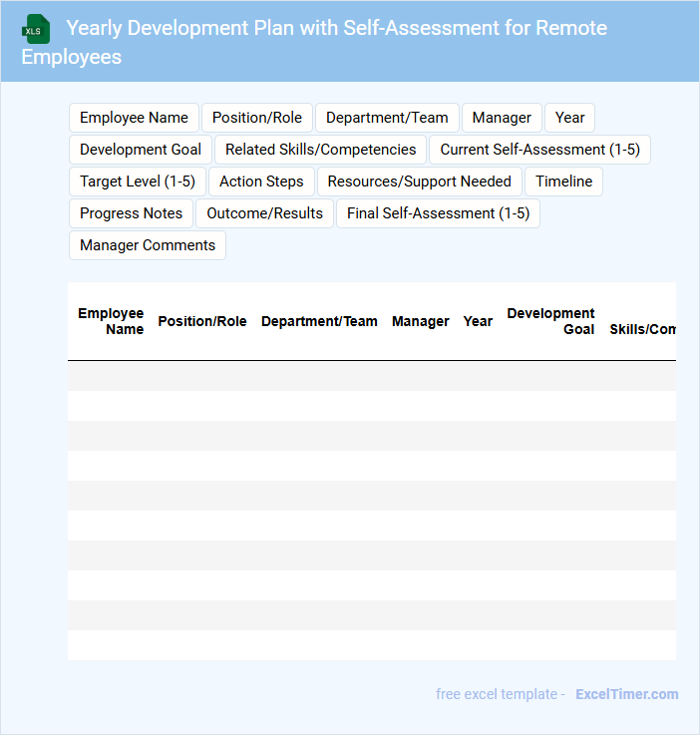
Task: Select the Position/Role tag
Action: click(x=257, y=118)
